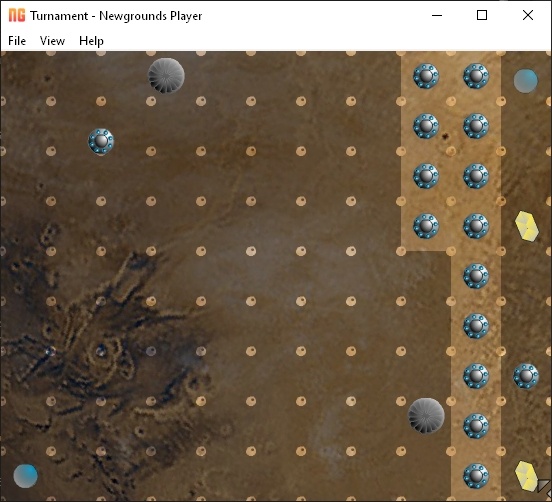Click the blue orb in the top-right corner

526,81
